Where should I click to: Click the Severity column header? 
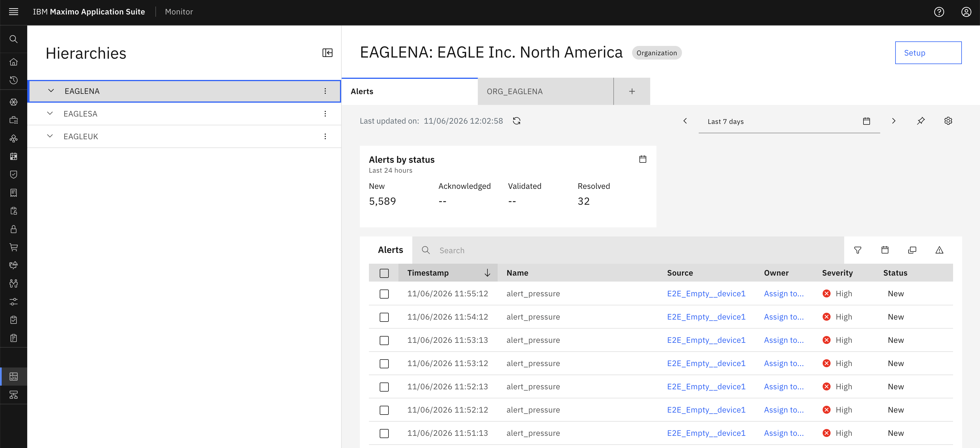(x=837, y=273)
